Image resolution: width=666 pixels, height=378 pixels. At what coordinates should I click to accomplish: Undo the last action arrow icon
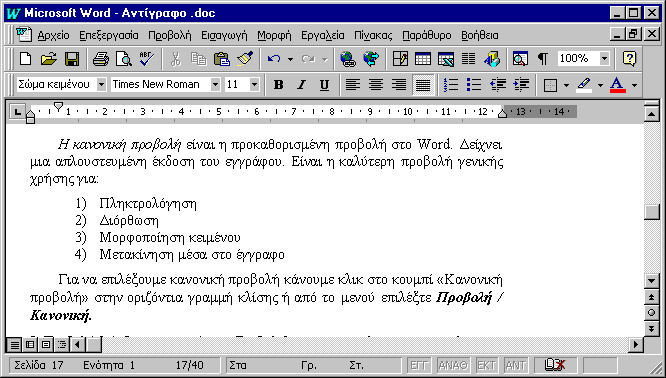pyautogui.click(x=274, y=59)
